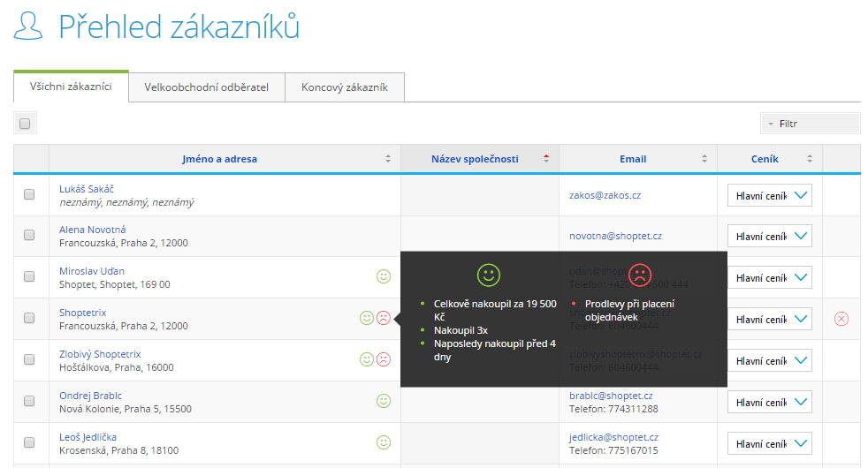868x468 pixels.
Task: Click email jedlicka@shoptet.cz
Action: tap(614, 437)
